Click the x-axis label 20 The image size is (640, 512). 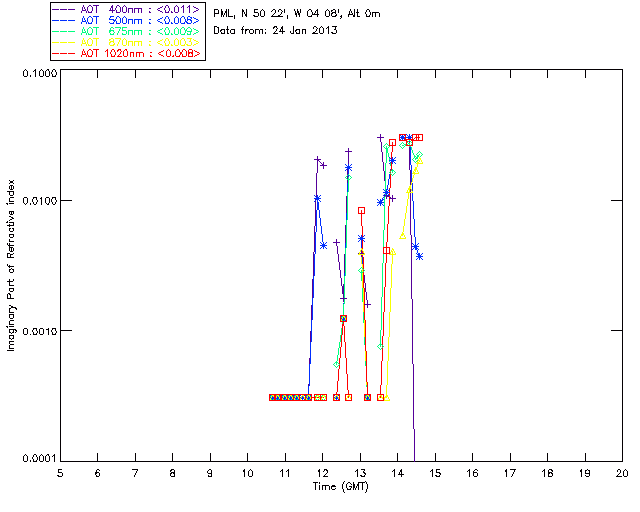pos(622,474)
